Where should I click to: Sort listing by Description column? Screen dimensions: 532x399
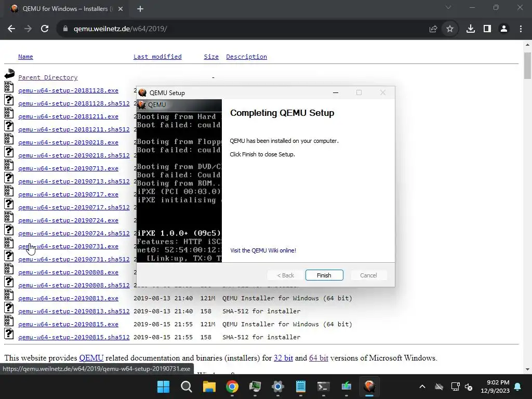pos(246,57)
